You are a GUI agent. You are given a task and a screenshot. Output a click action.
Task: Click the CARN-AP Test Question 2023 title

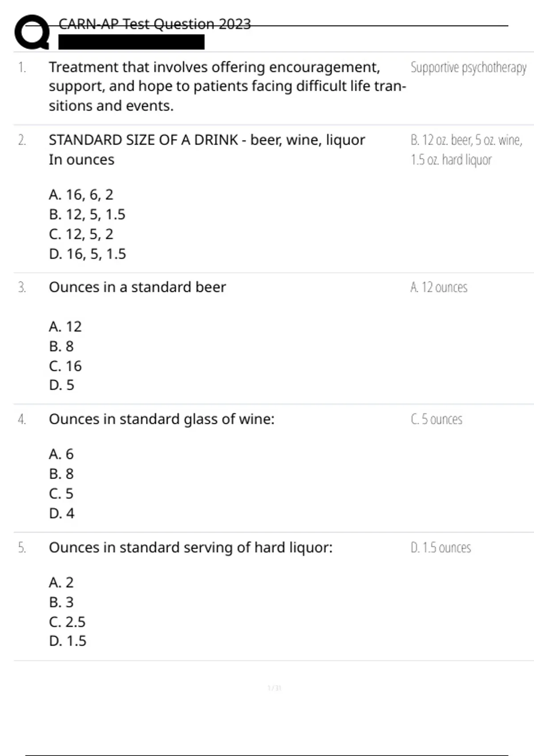(154, 24)
